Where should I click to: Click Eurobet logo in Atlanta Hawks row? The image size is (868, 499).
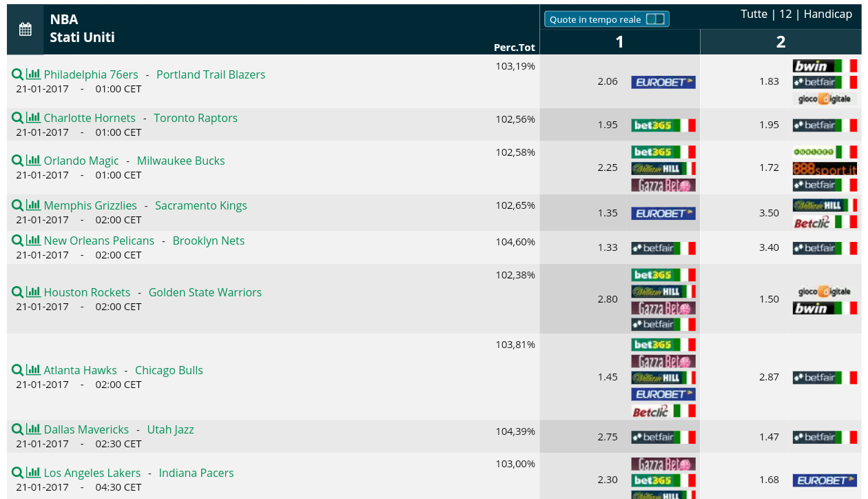click(x=663, y=394)
